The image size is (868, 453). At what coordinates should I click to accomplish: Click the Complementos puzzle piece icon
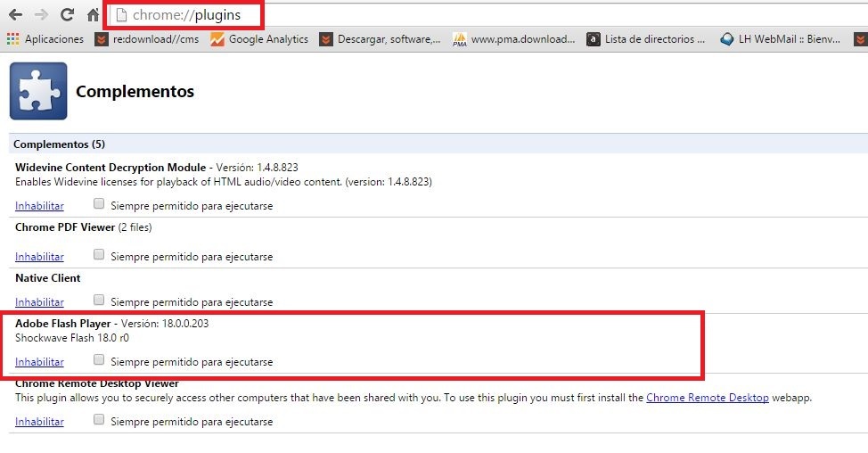click(x=38, y=91)
